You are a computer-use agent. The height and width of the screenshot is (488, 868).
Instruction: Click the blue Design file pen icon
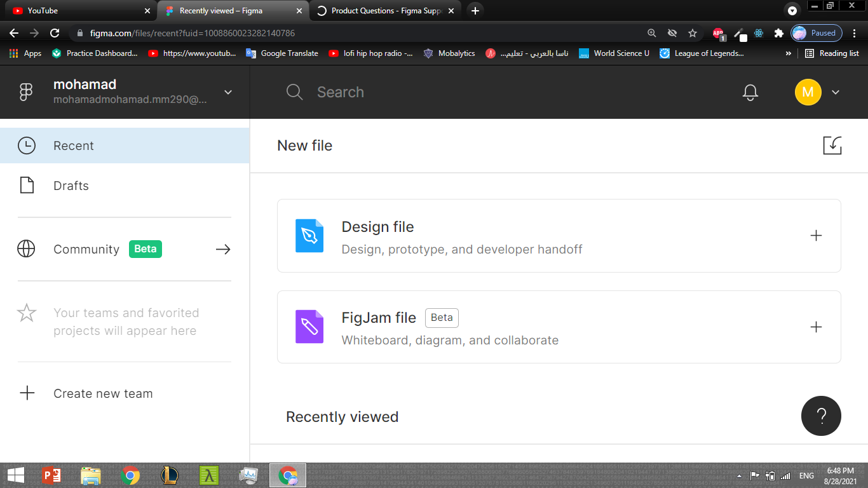(309, 236)
